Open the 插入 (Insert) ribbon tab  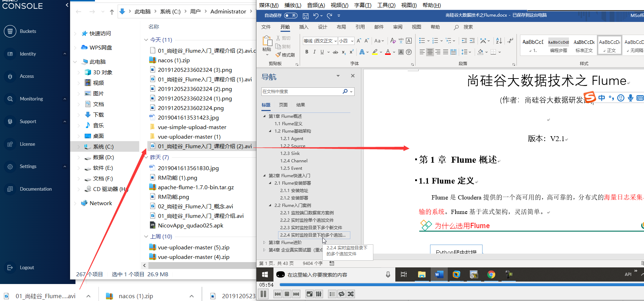(304, 27)
